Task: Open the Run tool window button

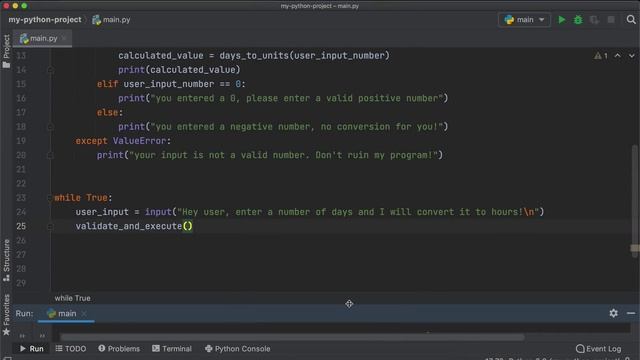Action: pos(31,349)
